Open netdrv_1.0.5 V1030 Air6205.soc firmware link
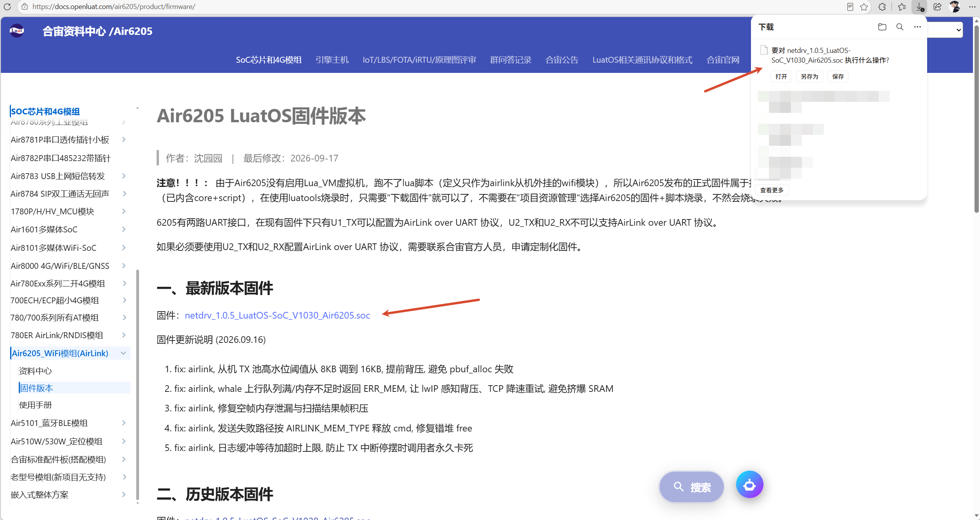 tap(277, 315)
